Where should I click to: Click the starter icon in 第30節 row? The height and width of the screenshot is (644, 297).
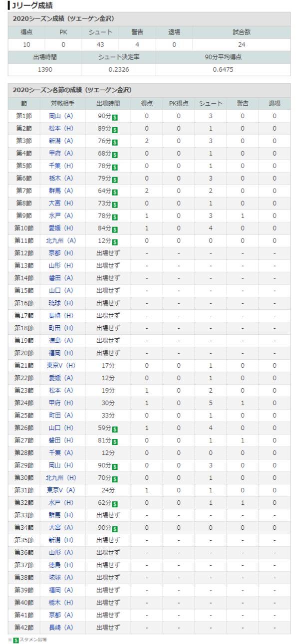[x=115, y=479]
